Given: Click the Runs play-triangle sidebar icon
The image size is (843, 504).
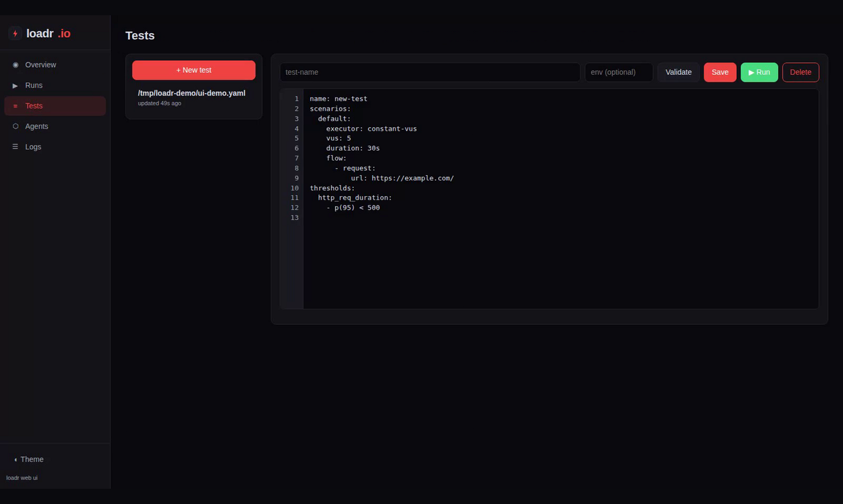Looking at the screenshot, I should 16,86.
